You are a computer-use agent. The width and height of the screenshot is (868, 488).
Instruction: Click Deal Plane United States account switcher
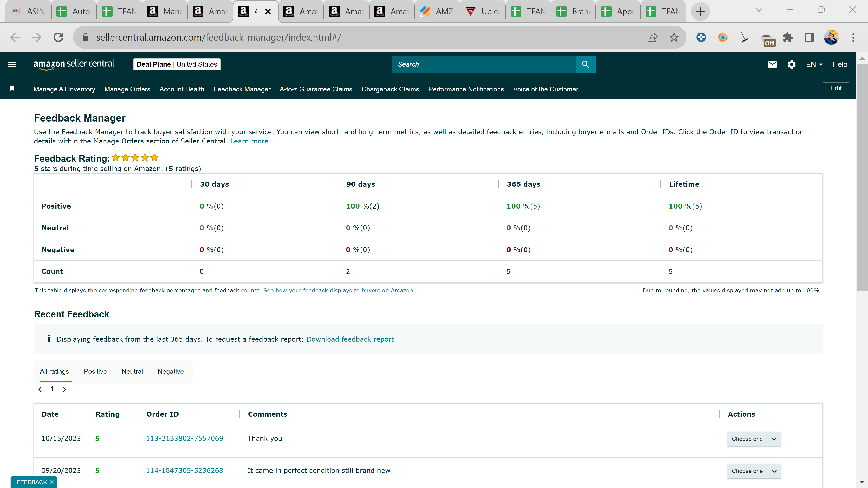pos(177,64)
